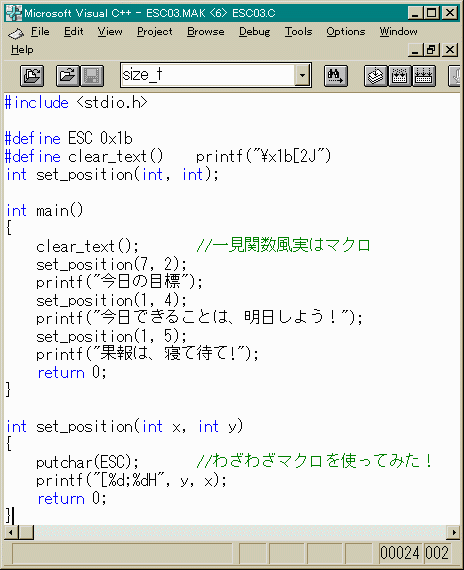Click the document icon left of File
The width and height of the screenshot is (464, 570).
[16, 33]
